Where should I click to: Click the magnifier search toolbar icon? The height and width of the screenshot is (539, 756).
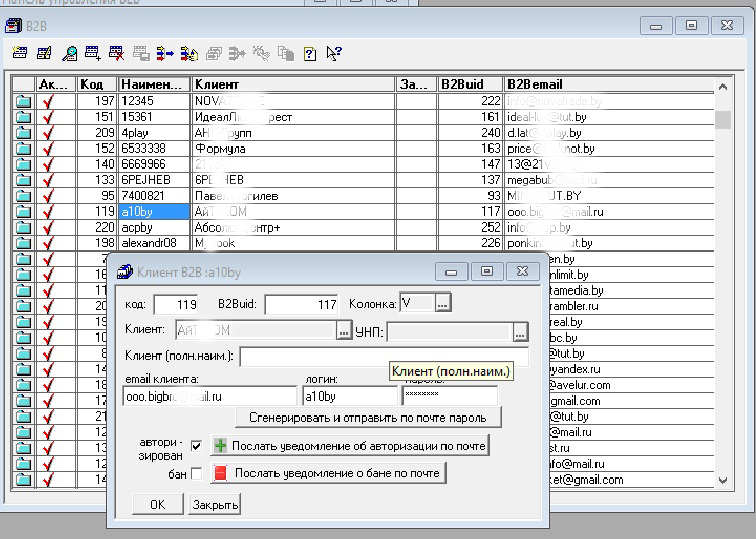(70, 53)
